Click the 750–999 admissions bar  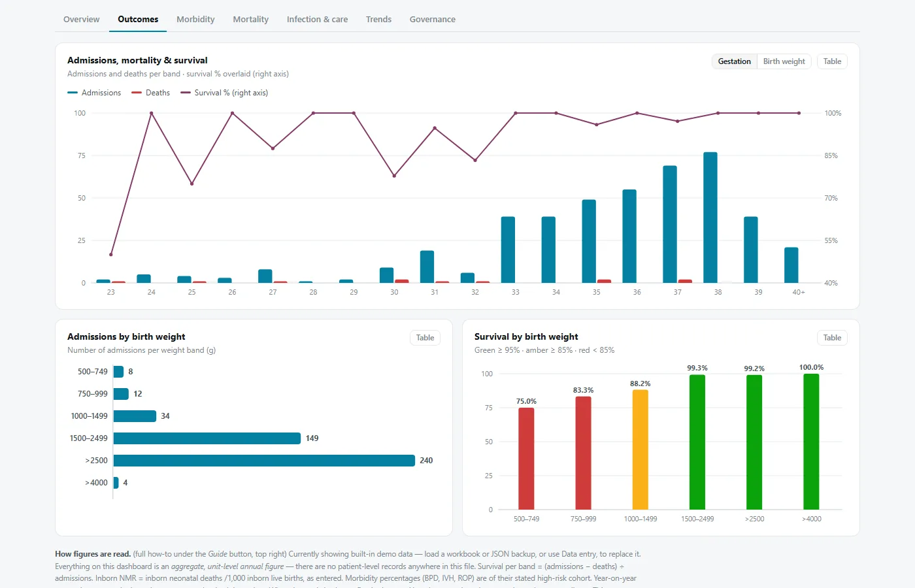coord(121,394)
